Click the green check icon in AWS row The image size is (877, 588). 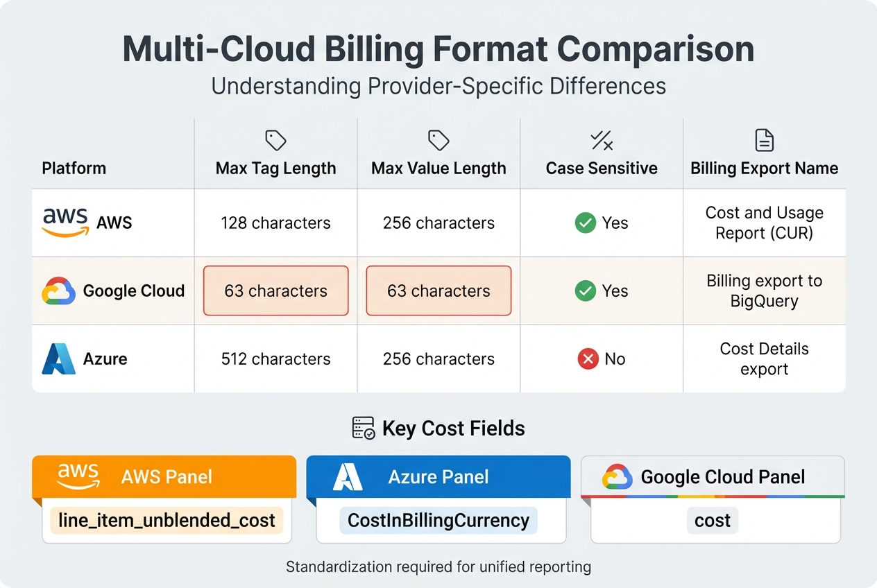(x=586, y=223)
